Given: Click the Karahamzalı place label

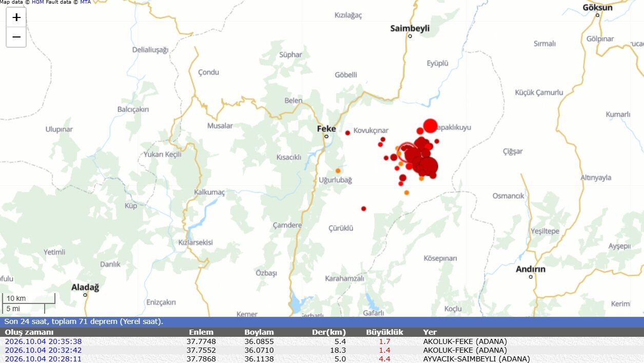Looking at the screenshot, I should point(345,279).
